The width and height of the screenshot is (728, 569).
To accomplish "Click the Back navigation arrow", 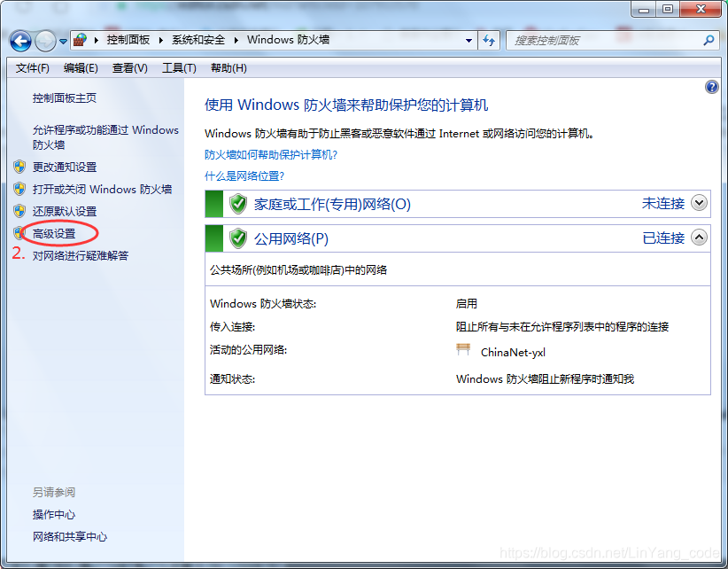I will (x=20, y=41).
